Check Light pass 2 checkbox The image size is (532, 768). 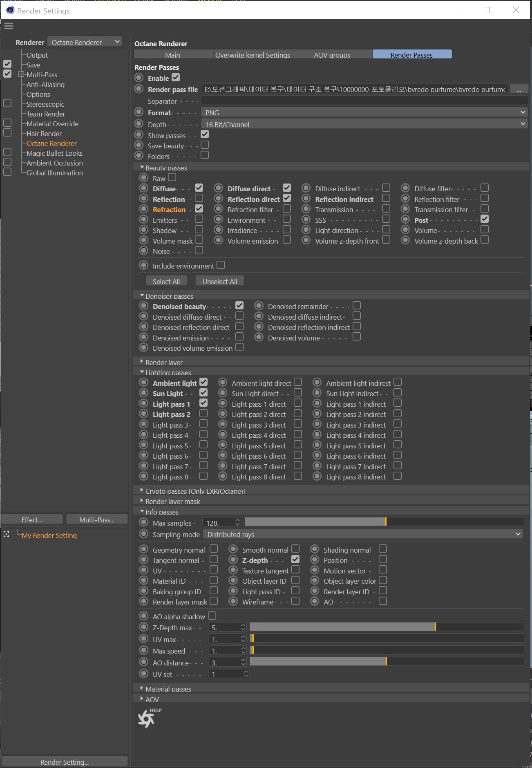[x=203, y=414]
